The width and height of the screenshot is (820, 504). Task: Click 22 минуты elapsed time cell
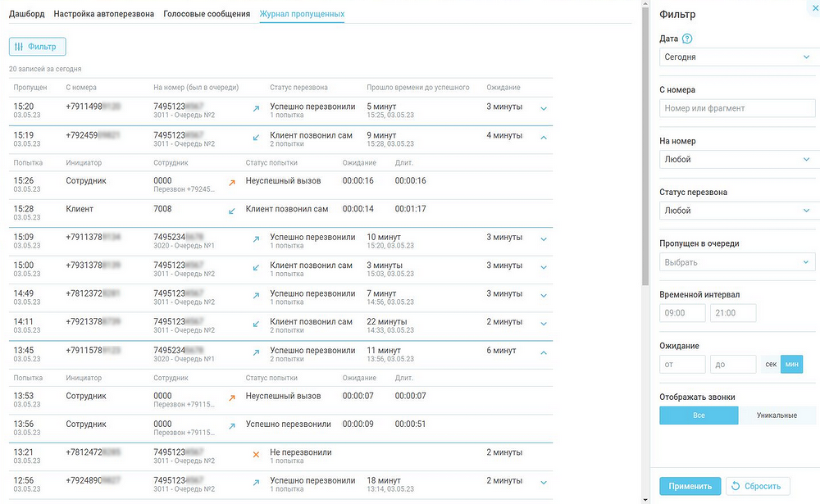[386, 322]
